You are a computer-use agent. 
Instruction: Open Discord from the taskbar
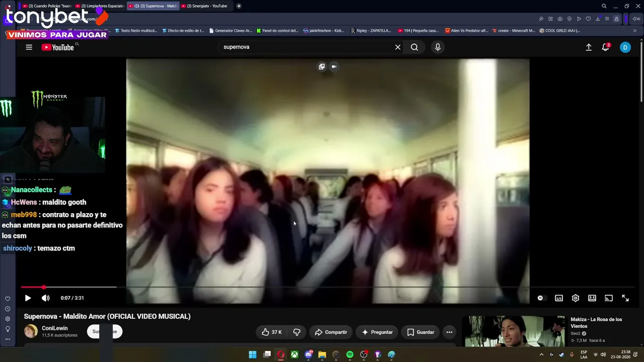(x=308, y=355)
